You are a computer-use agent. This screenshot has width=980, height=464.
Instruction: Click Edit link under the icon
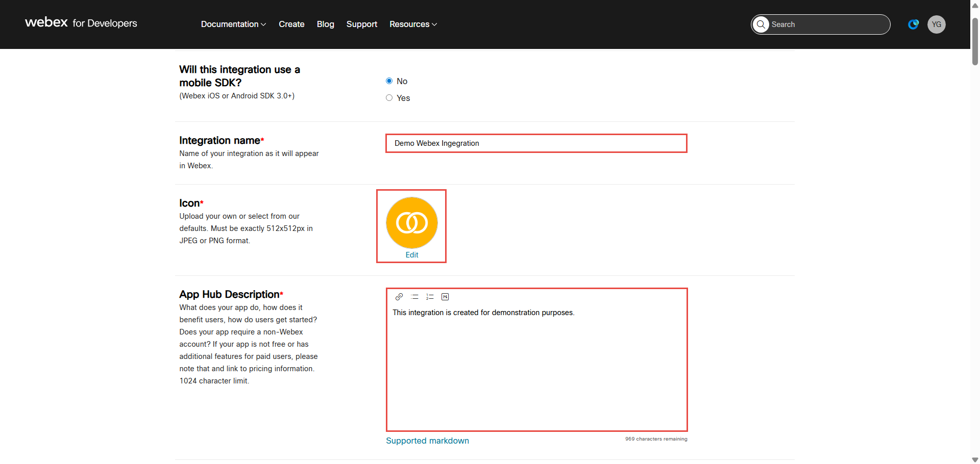coord(411,255)
